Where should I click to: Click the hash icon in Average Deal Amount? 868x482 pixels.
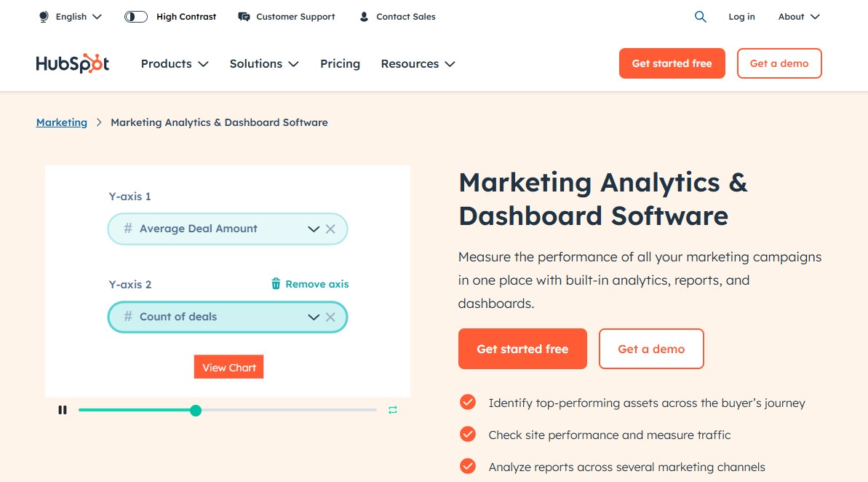click(x=128, y=228)
